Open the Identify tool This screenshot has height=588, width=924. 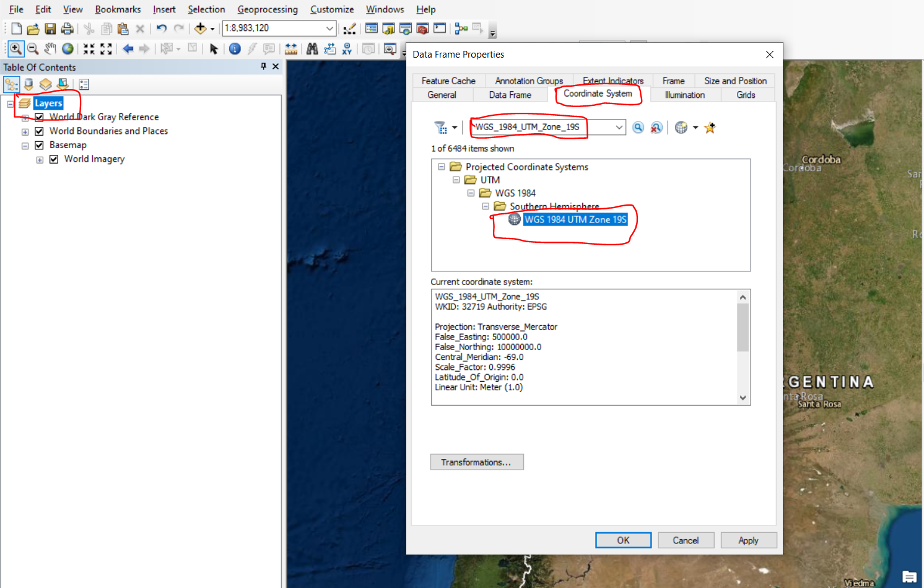pyautogui.click(x=235, y=48)
